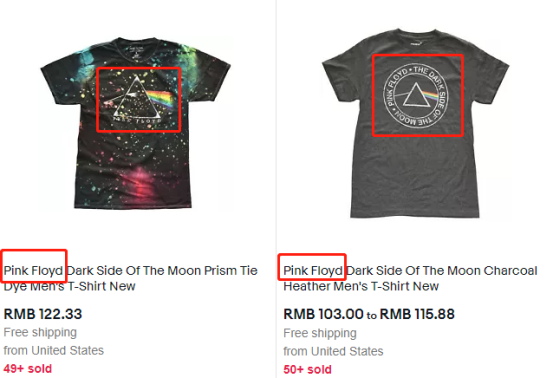Click 'Pink Floyd' text in charcoal listing title
Viewport: 554px width, 378px height.
[x=313, y=271]
